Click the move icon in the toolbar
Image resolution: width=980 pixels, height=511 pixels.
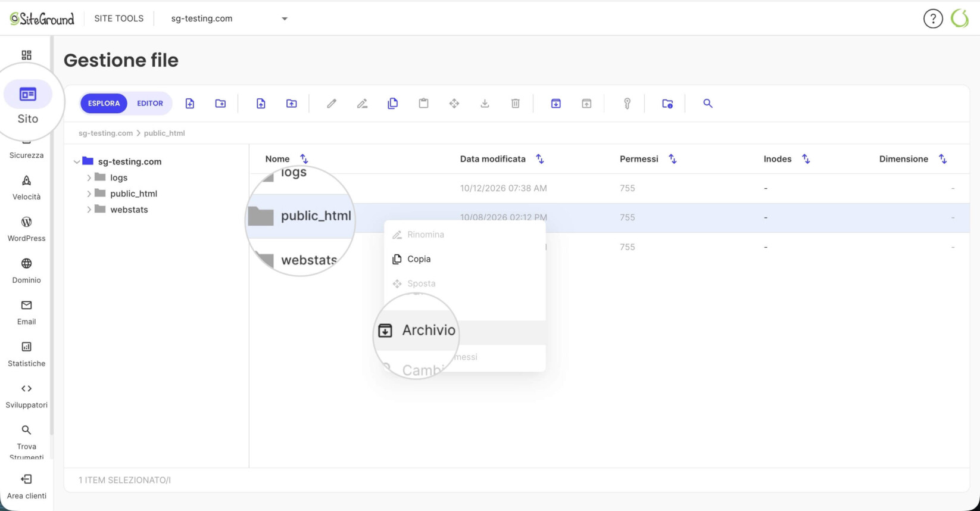coord(454,104)
